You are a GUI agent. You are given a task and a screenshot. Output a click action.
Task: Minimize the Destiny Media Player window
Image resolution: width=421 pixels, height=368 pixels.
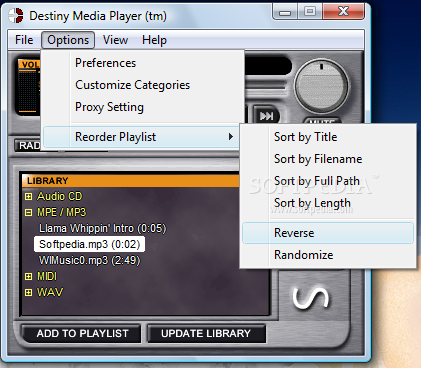click(285, 12)
